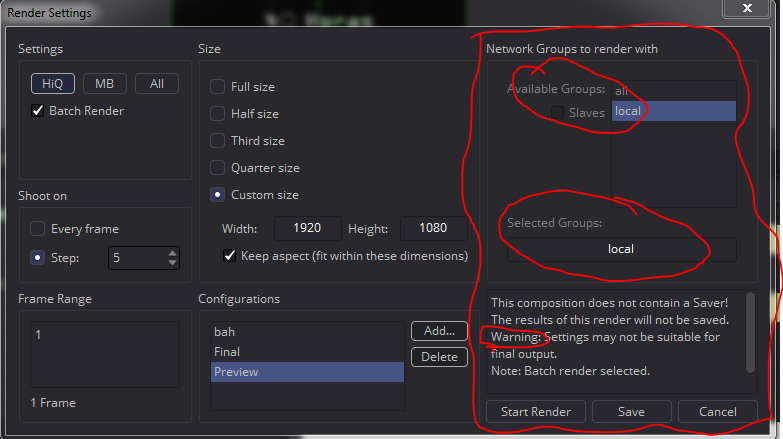
Task: Toggle the Keep aspect checkbox
Action: tap(230, 256)
